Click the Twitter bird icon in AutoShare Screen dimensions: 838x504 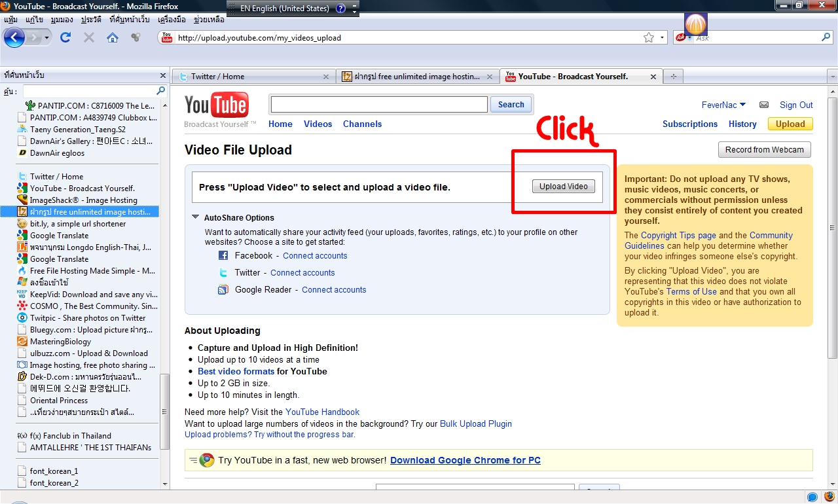click(223, 273)
